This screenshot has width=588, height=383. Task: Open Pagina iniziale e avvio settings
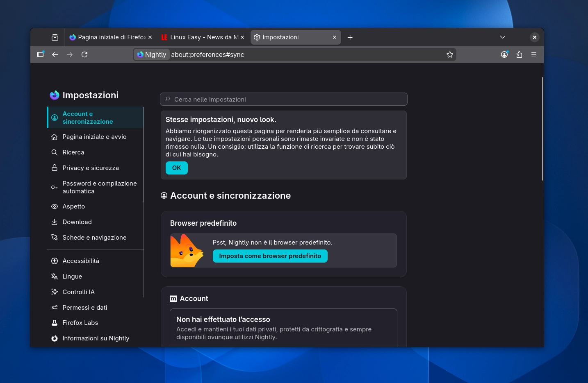pos(95,137)
